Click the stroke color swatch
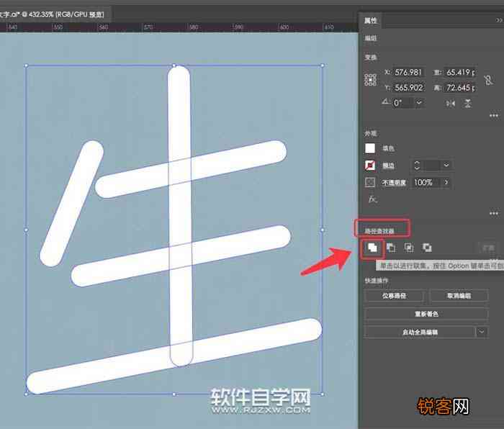 click(x=370, y=165)
